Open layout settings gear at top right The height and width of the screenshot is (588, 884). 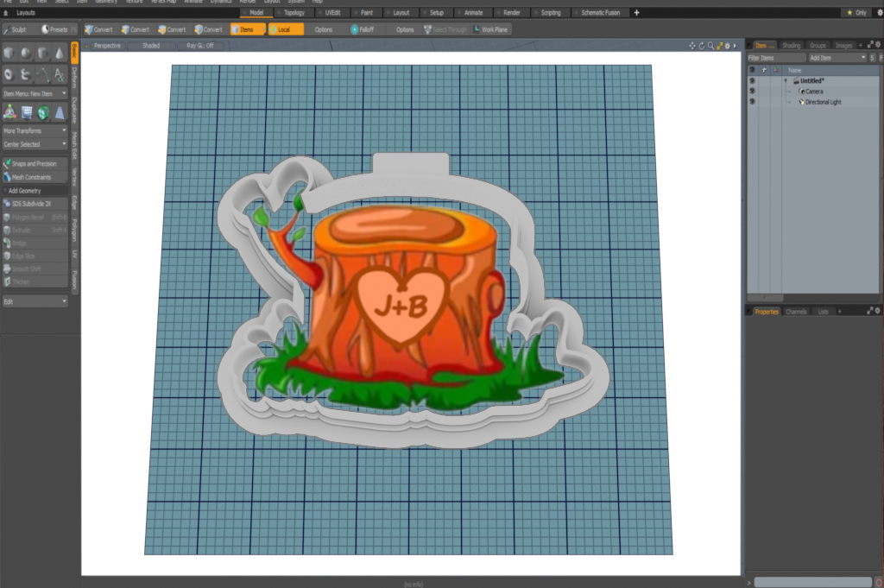click(x=878, y=13)
